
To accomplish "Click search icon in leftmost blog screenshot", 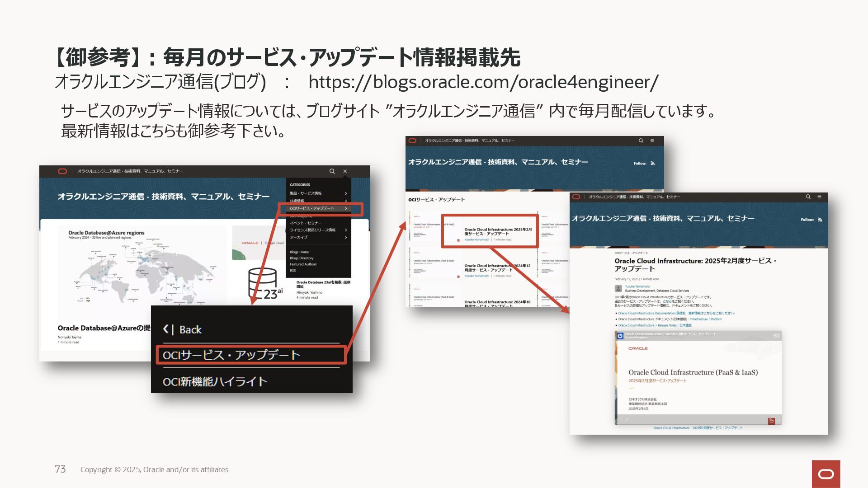I will pyautogui.click(x=332, y=171).
